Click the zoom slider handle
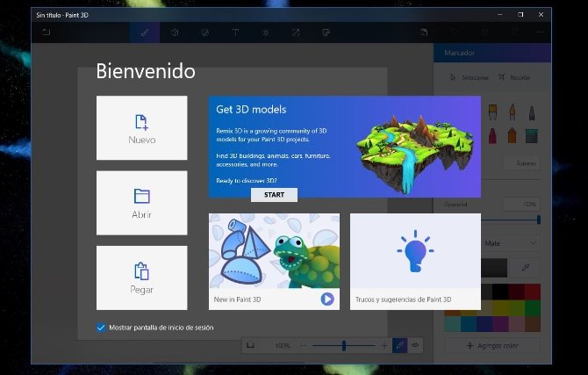Viewport: 588px width, 375px height. (344, 345)
